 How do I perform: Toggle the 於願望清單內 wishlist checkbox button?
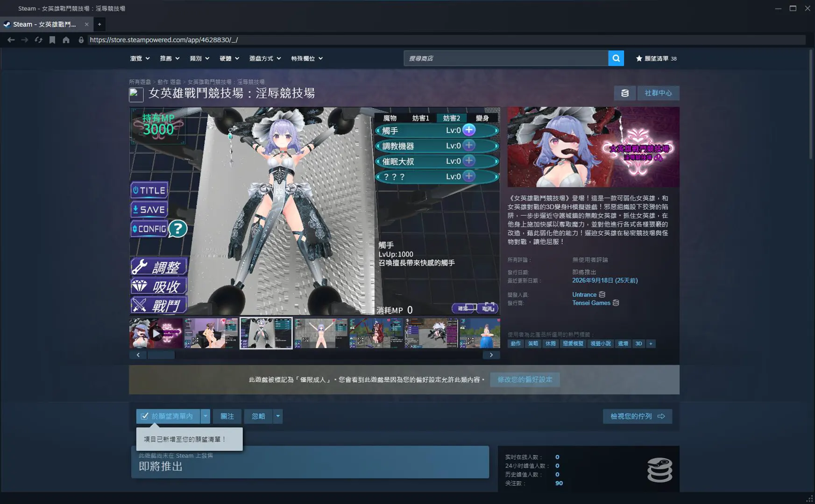168,416
